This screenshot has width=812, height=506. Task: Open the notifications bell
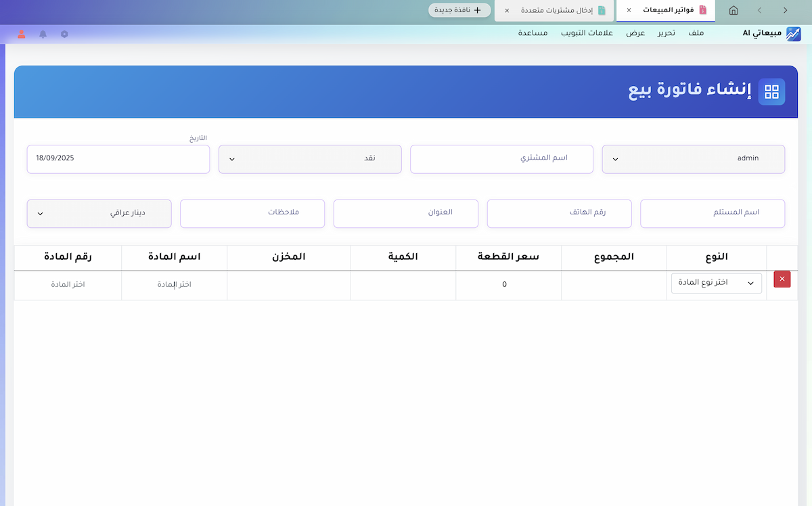(43, 34)
